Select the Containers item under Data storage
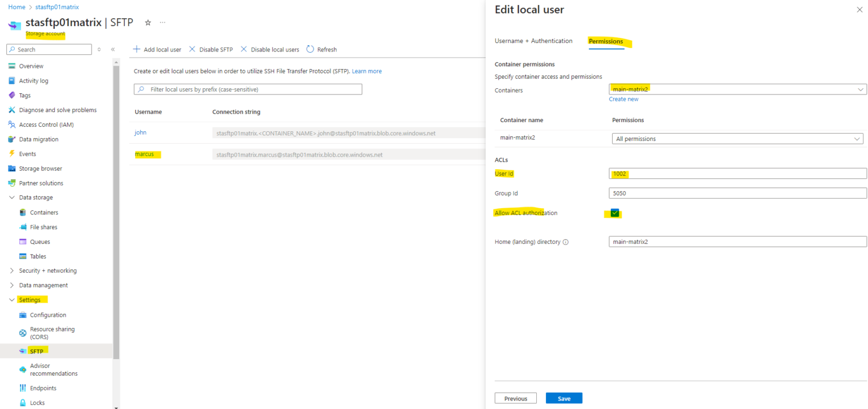The image size is (868, 409). pyautogui.click(x=45, y=212)
